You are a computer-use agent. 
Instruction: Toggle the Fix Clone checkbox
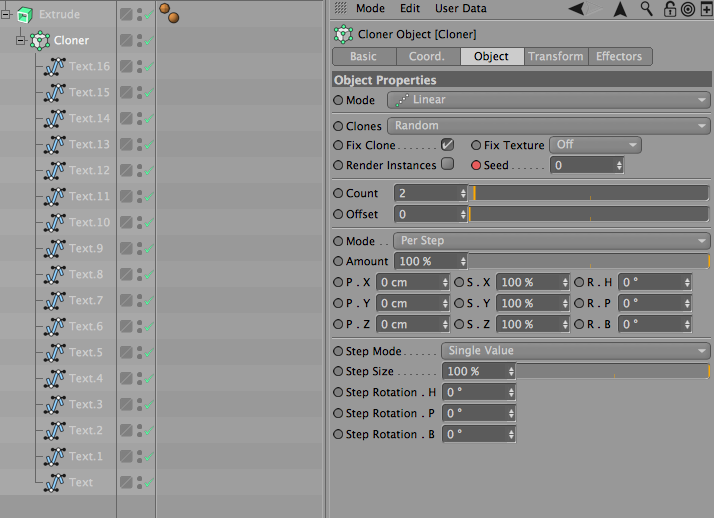coord(448,145)
